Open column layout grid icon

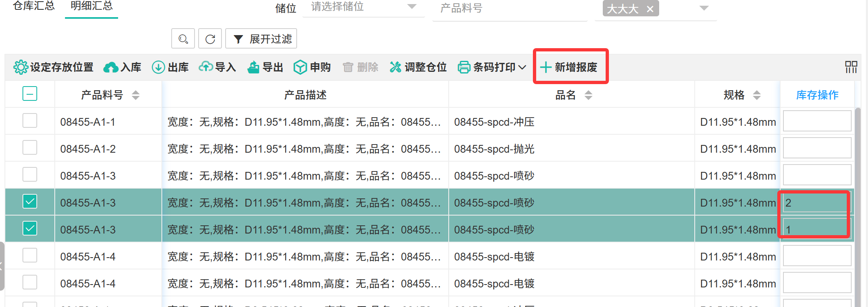[851, 67]
